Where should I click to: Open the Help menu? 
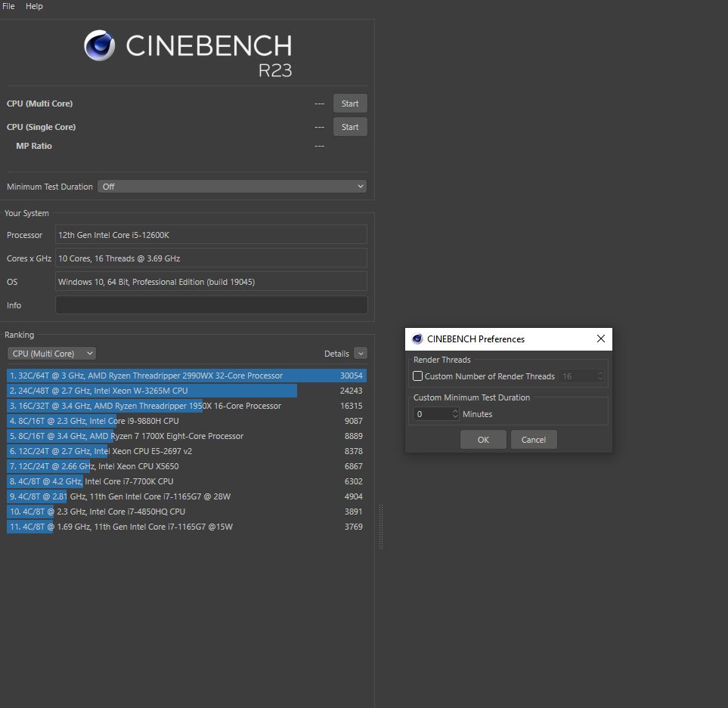tap(34, 6)
